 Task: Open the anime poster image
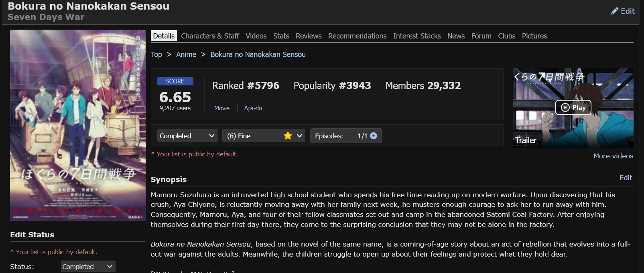point(78,125)
